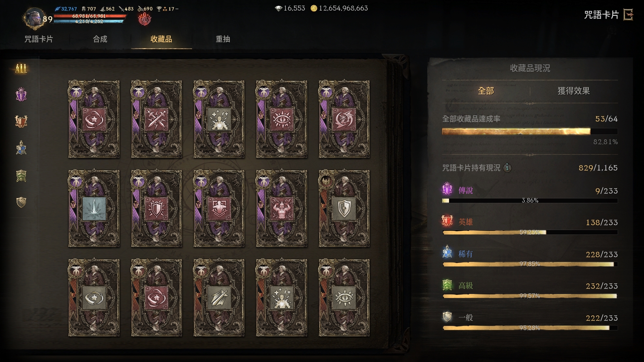Click the exit icon beside 咒語卡片

click(628, 15)
